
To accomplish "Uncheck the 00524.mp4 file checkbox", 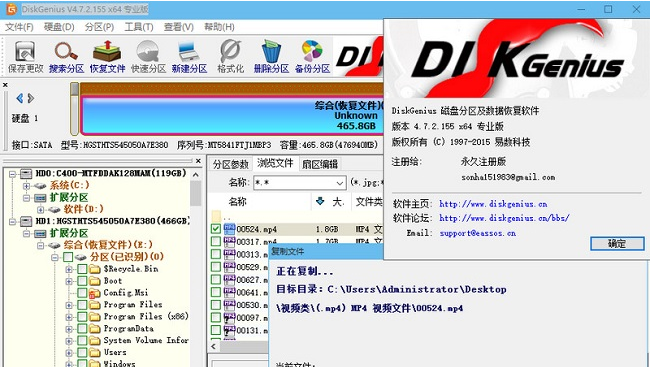I will point(215,228).
